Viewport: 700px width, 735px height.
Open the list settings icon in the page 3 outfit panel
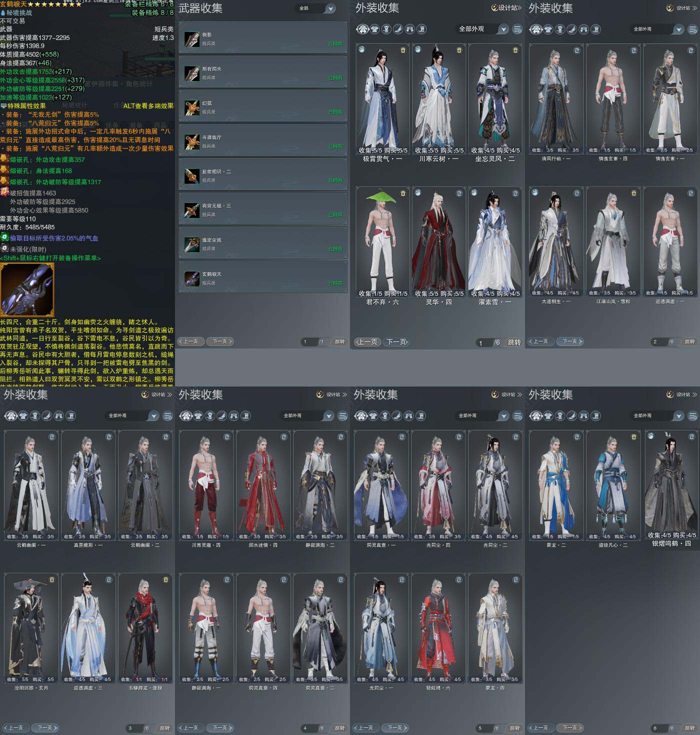pyautogui.click(x=167, y=416)
